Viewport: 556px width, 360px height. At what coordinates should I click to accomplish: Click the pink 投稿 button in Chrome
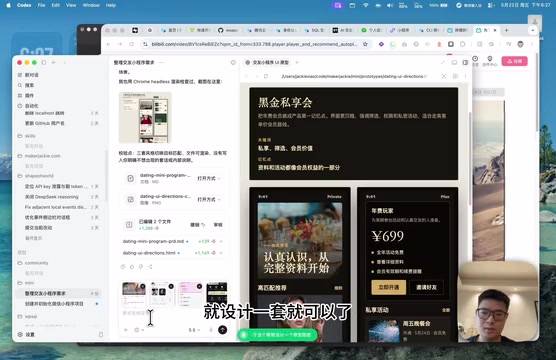pos(515,61)
